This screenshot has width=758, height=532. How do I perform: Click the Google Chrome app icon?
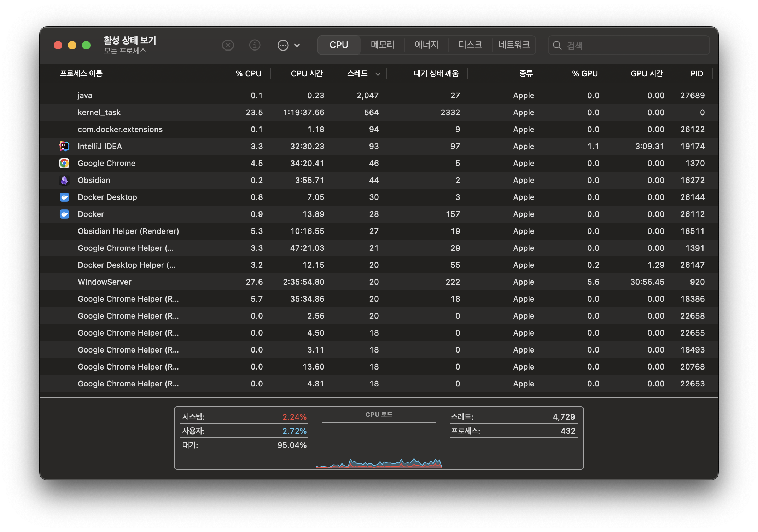click(64, 163)
